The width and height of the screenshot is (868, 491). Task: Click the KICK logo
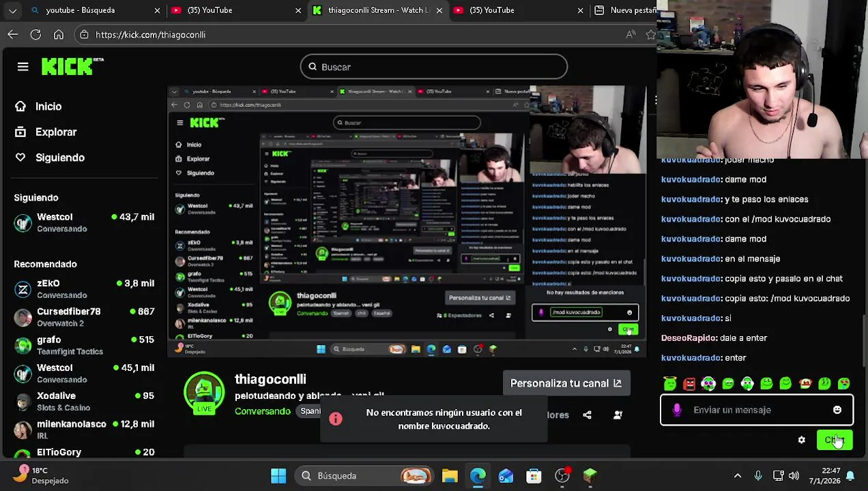(72, 66)
